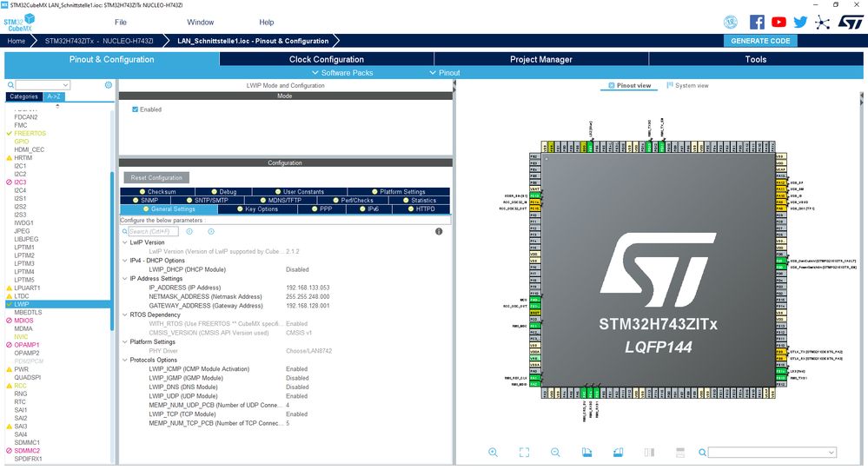Go to previous search result in parameters

(x=189, y=231)
